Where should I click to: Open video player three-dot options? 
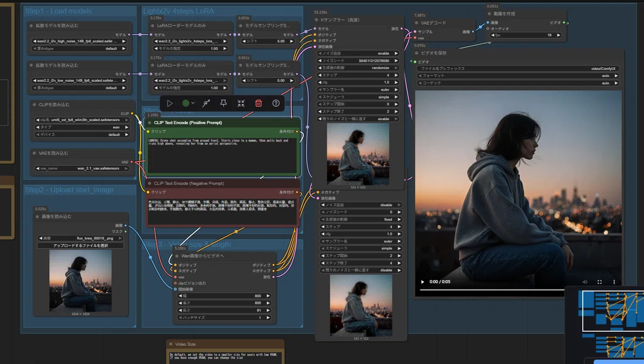pos(614,282)
